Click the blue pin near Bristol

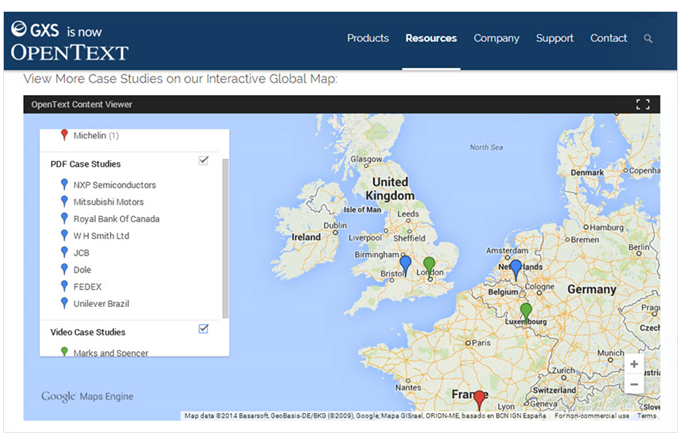coord(405,265)
